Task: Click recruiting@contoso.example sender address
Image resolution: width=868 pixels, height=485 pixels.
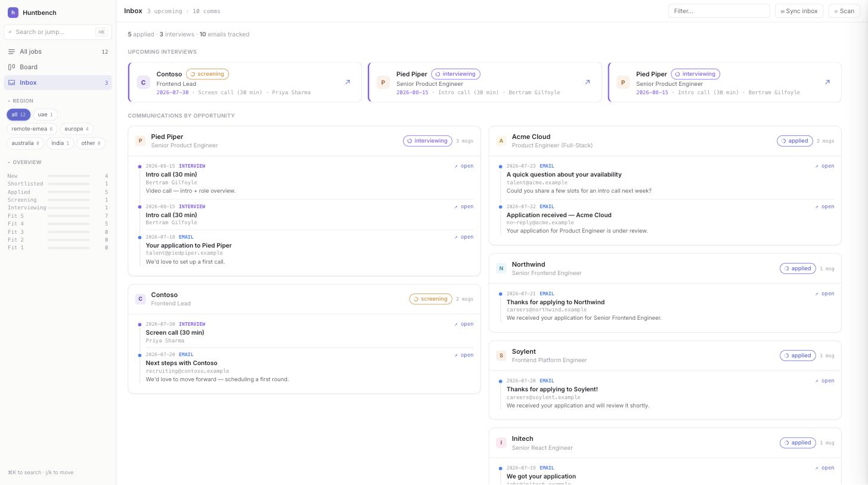Action: coord(187,371)
